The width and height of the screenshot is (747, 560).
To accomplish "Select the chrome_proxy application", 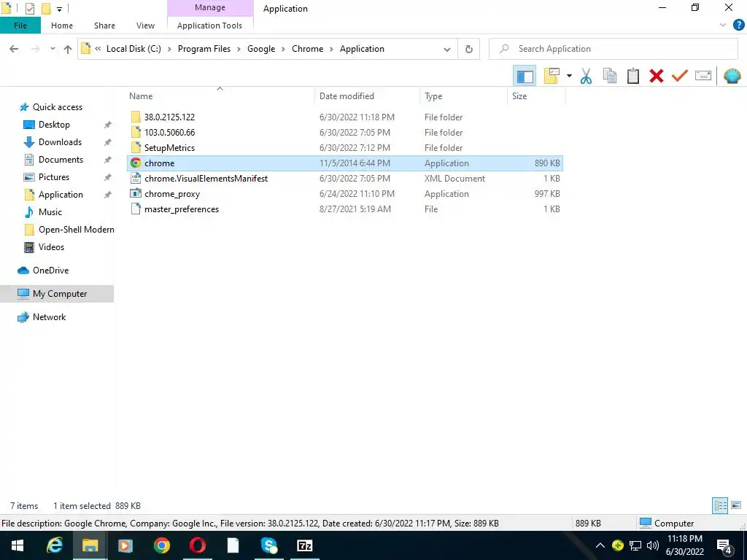I will (345, 194).
